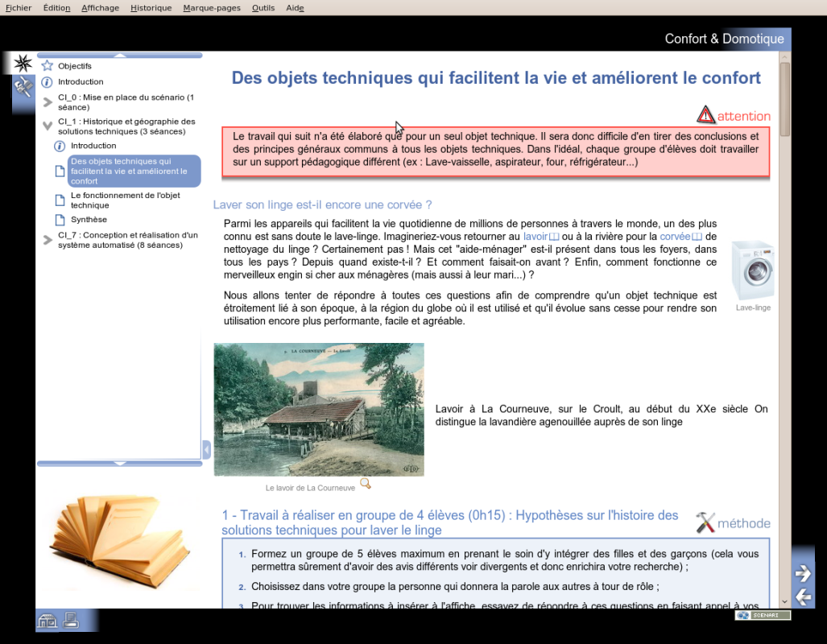This screenshot has width=827, height=644.
Task: Open the Marque-pages menu
Action: (x=212, y=8)
